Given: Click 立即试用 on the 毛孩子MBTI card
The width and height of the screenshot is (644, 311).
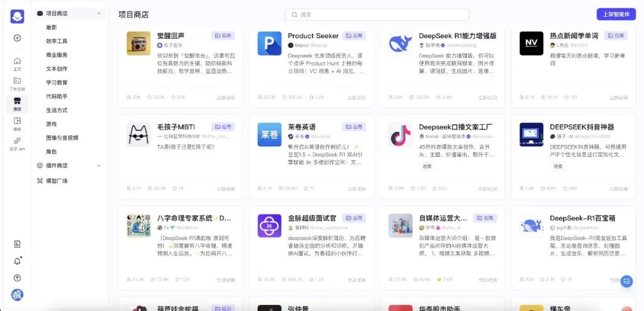Looking at the screenshot, I should (x=225, y=189).
